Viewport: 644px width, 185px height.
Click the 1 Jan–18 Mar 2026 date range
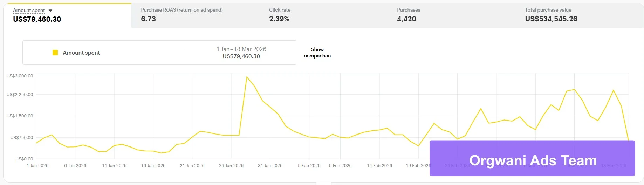[241, 49]
